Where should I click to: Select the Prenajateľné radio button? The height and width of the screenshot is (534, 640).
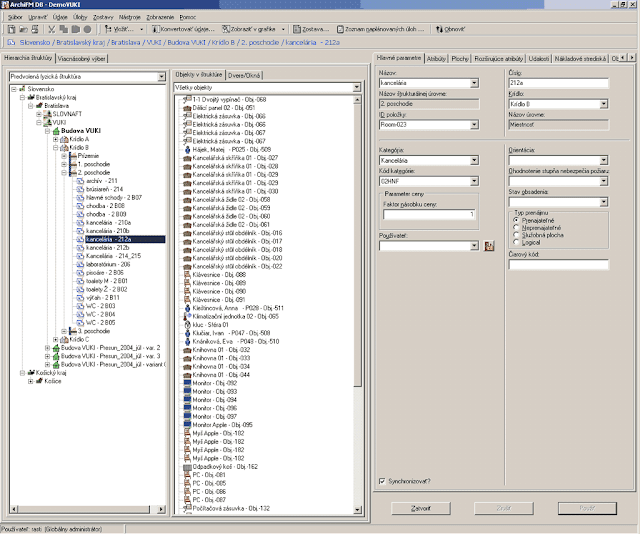[516, 220]
